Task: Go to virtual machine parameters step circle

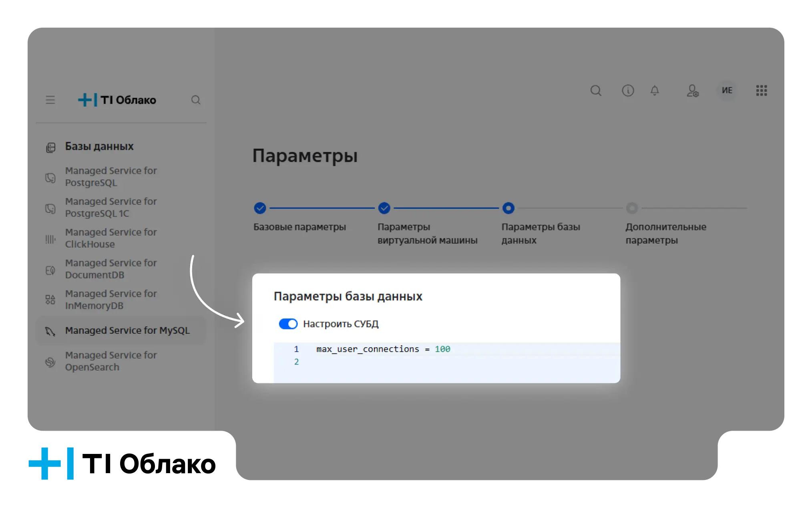Action: point(384,208)
